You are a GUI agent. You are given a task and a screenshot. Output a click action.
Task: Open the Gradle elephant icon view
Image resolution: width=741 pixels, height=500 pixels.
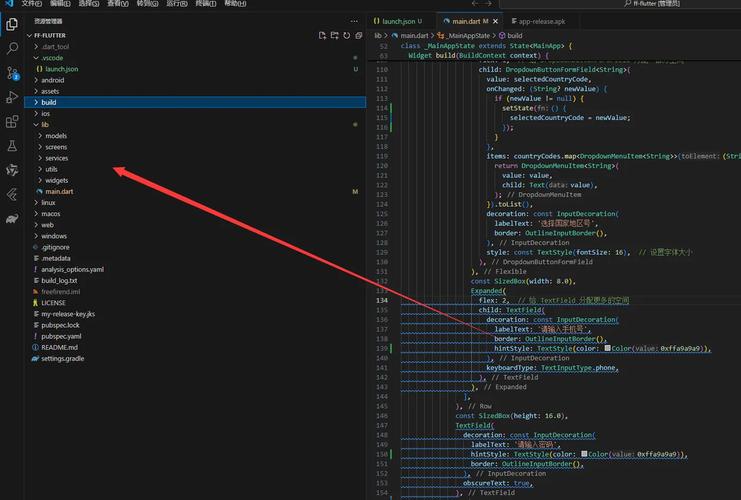(x=12, y=218)
